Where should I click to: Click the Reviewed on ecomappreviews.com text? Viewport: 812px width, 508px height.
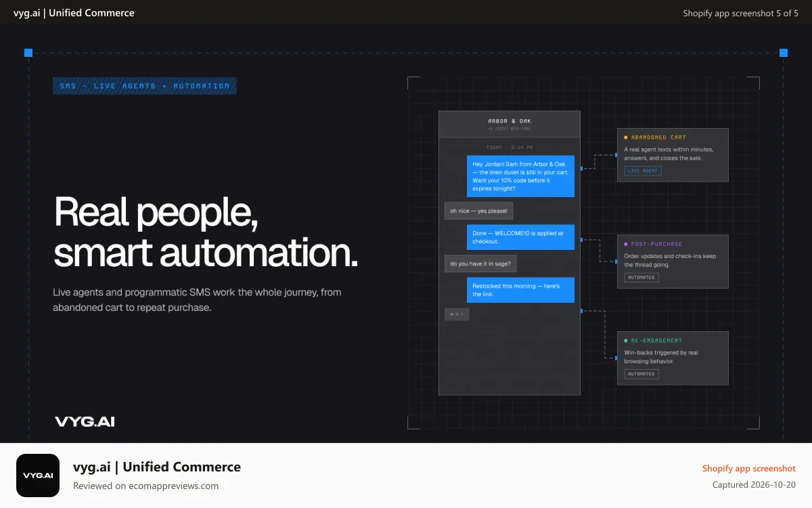tap(146, 486)
